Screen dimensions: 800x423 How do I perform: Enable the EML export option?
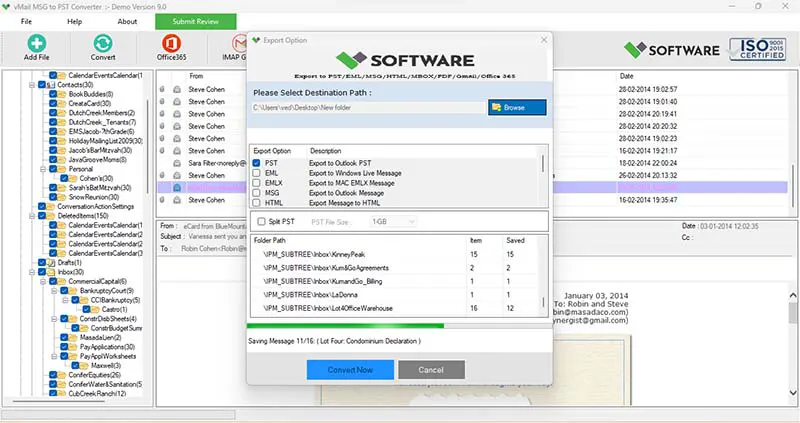pyautogui.click(x=256, y=173)
